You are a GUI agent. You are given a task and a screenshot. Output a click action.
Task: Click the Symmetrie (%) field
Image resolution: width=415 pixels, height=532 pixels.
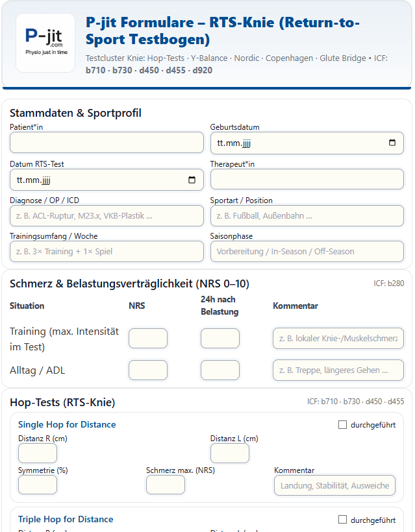[x=38, y=485]
